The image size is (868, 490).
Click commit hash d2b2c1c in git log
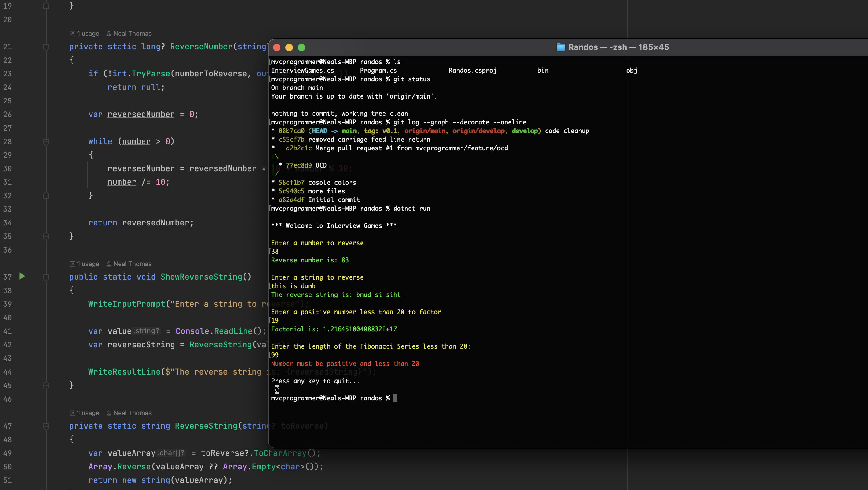(x=299, y=148)
